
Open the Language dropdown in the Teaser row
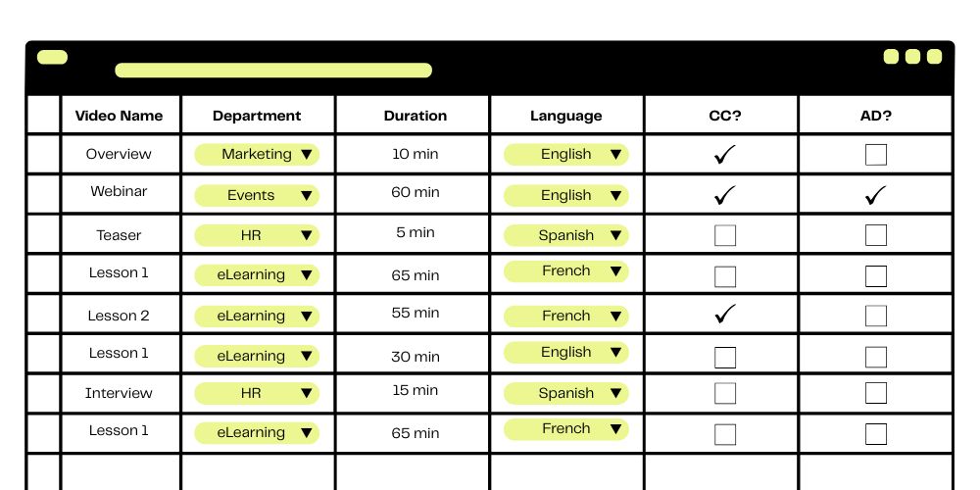pyautogui.click(x=565, y=235)
